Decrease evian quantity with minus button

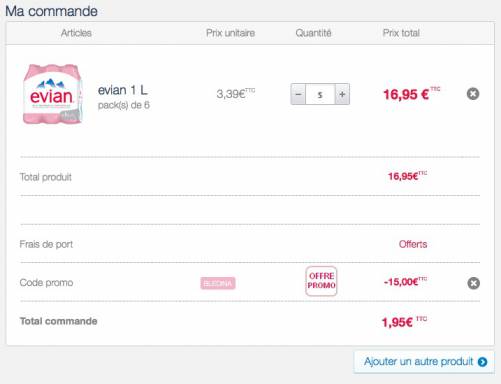(298, 94)
